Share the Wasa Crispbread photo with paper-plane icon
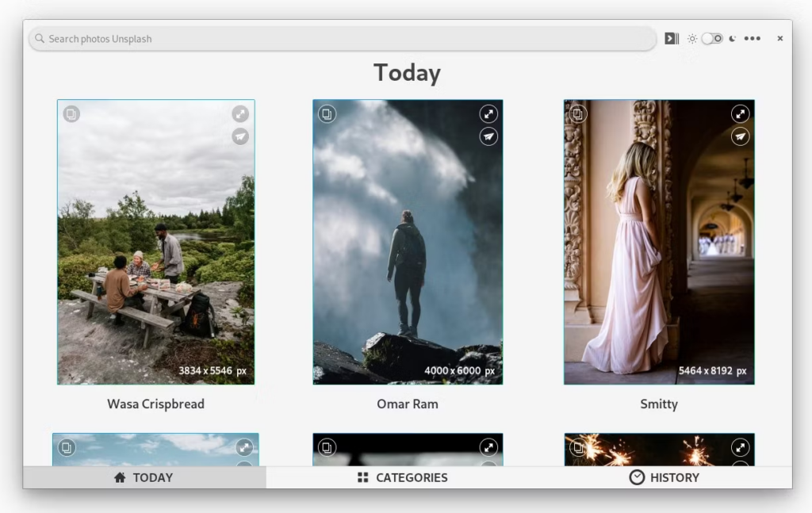This screenshot has height=513, width=812. pyautogui.click(x=240, y=136)
